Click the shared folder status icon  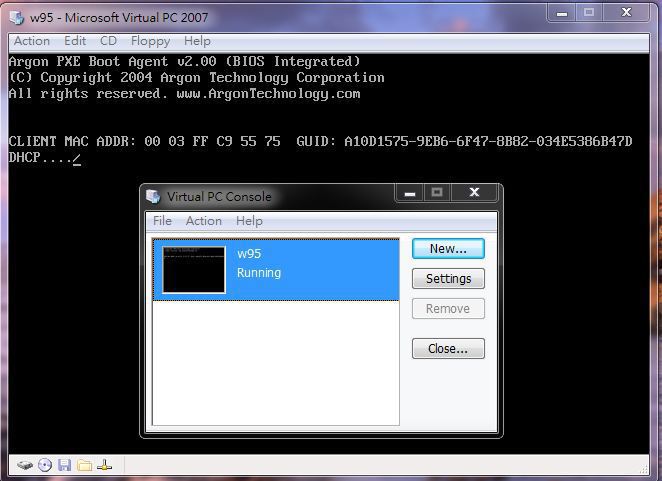tap(84, 465)
